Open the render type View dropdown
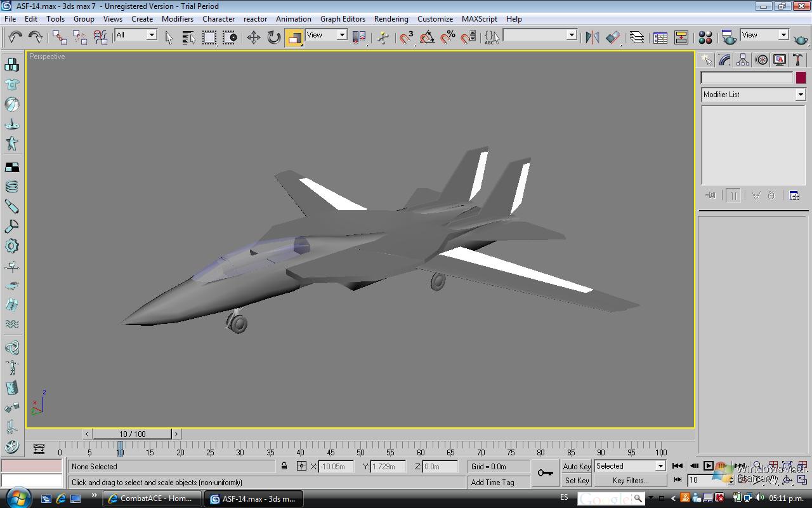 click(x=764, y=35)
